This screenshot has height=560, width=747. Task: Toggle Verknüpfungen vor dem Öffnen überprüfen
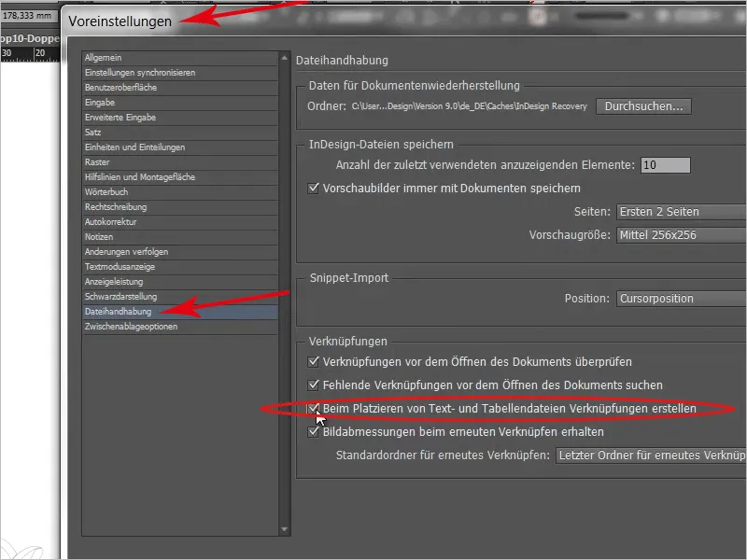coord(314,362)
